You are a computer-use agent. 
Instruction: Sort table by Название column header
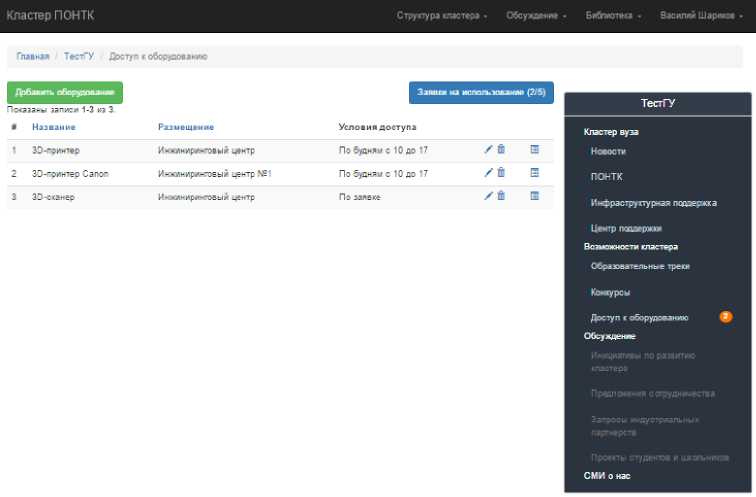(53, 127)
